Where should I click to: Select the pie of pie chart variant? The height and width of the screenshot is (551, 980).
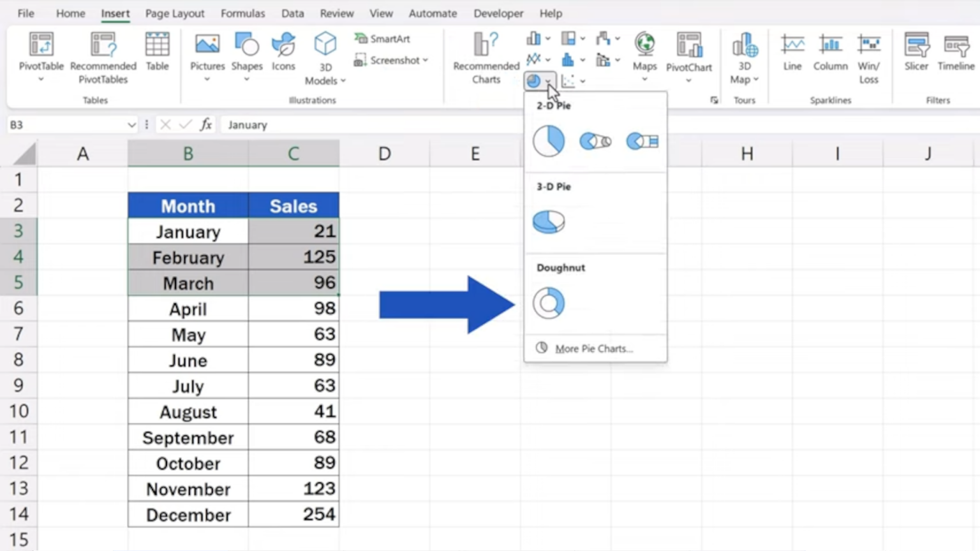coord(595,141)
